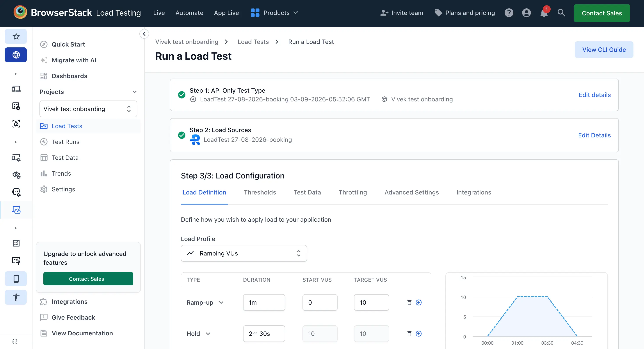Select the globe icon in the rail

click(x=16, y=55)
